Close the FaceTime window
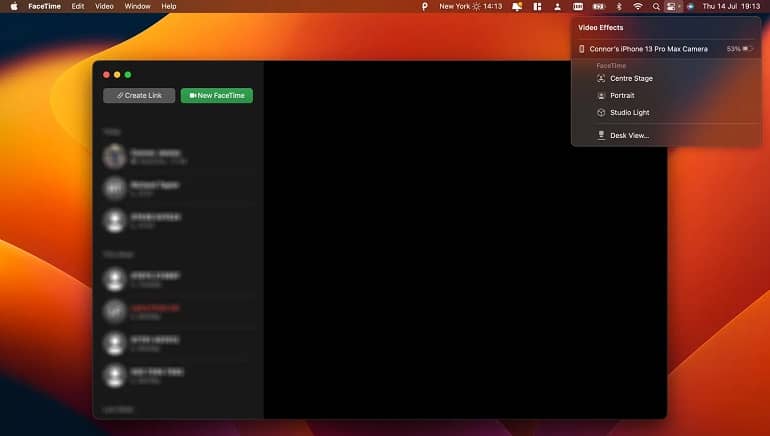This screenshot has height=436, width=770. (x=106, y=75)
